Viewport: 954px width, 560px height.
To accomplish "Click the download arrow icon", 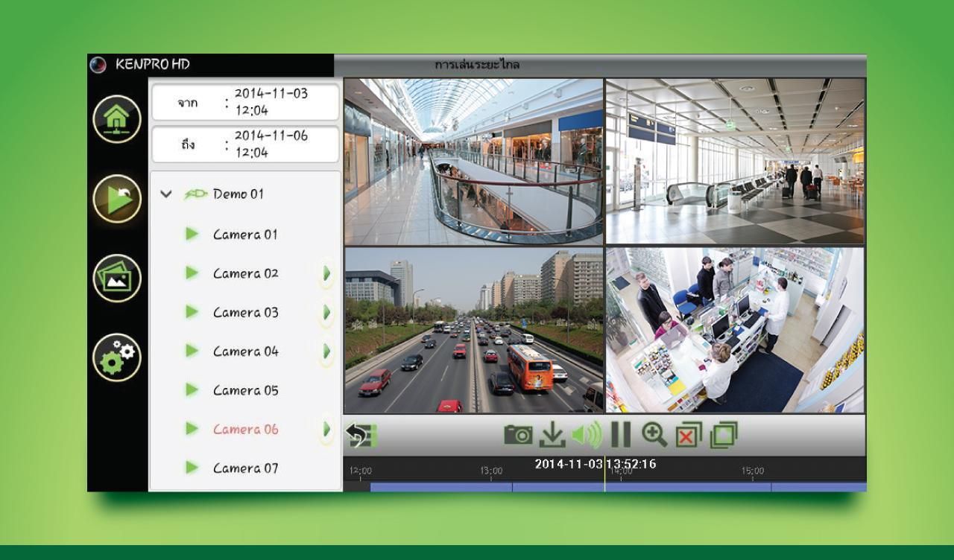I will tap(552, 436).
